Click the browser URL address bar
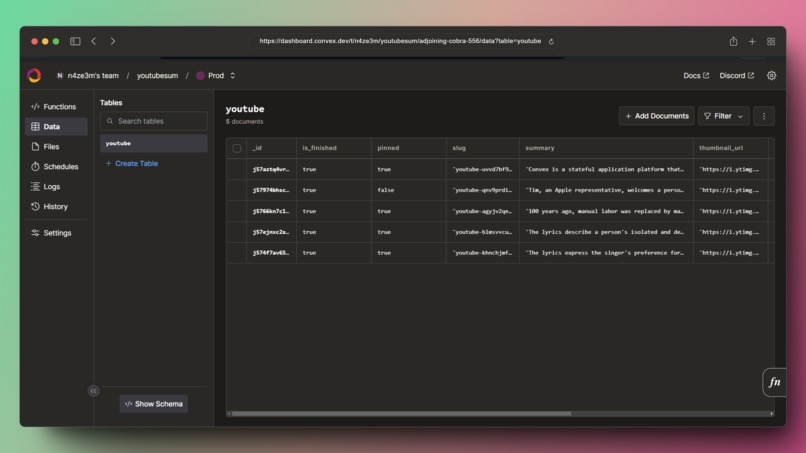 click(400, 41)
